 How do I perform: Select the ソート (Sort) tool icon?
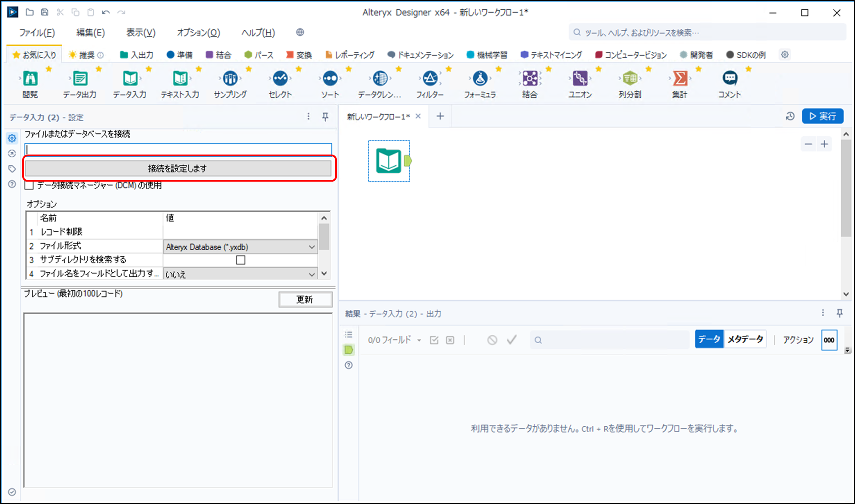click(x=330, y=79)
